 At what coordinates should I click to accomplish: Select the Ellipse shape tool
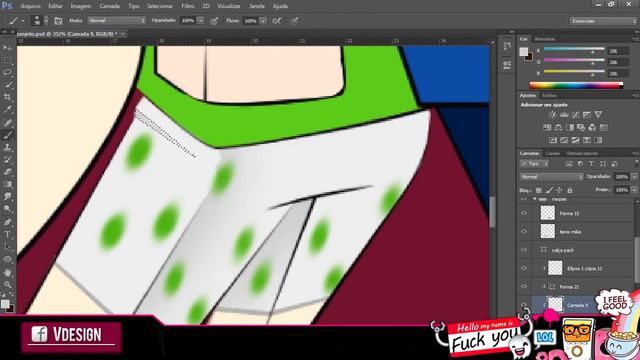coord(7,259)
